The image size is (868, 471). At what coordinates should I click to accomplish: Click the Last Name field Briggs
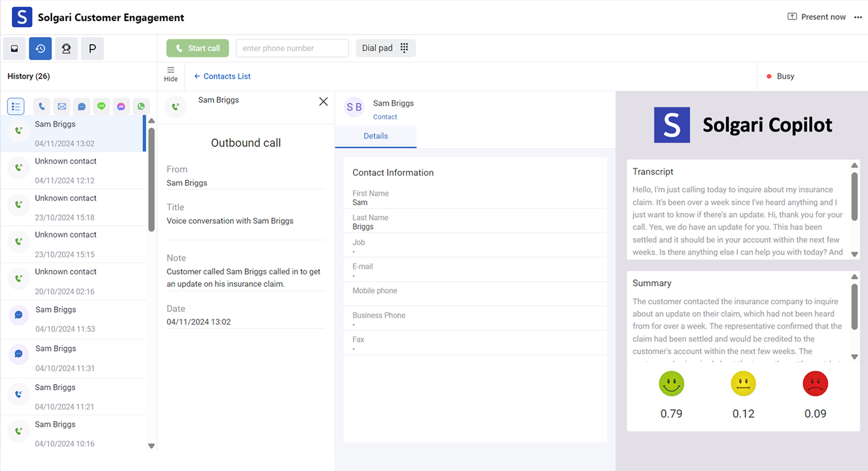pos(475,222)
